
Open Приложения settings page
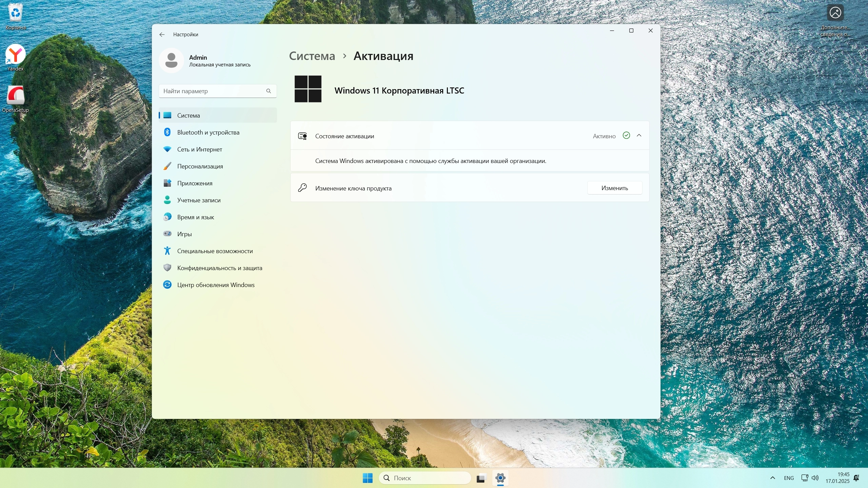(195, 183)
